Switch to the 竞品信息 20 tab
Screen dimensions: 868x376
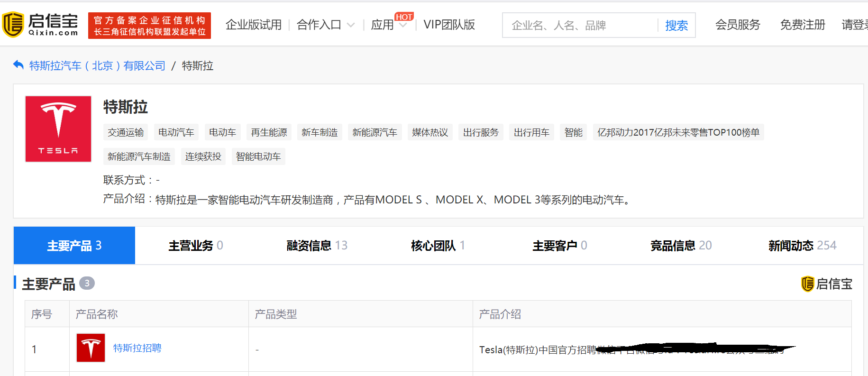681,245
